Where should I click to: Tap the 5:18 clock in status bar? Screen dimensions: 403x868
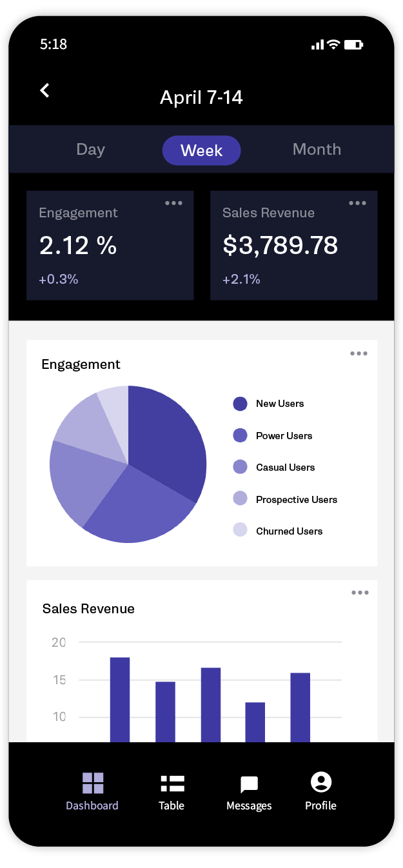click(x=54, y=44)
